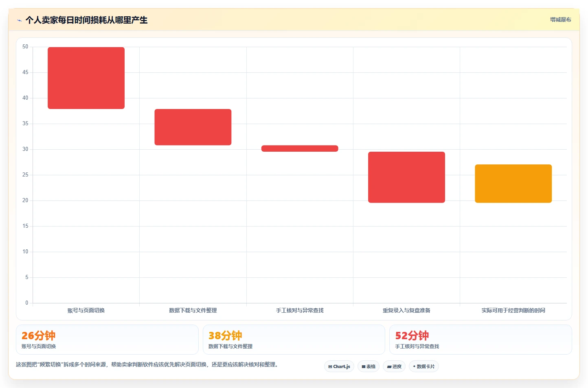Click the red 账号与页面切换 waterfall bar

point(86,78)
